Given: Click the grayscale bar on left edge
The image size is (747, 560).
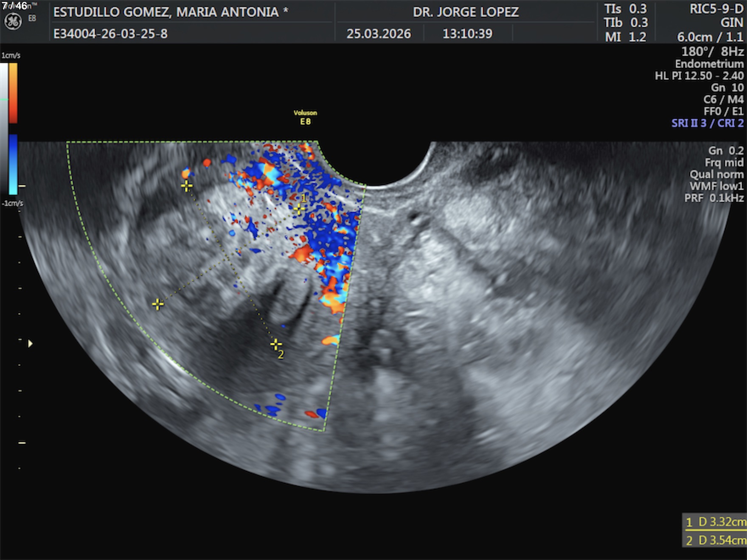Looking at the screenshot, I should point(4,127).
